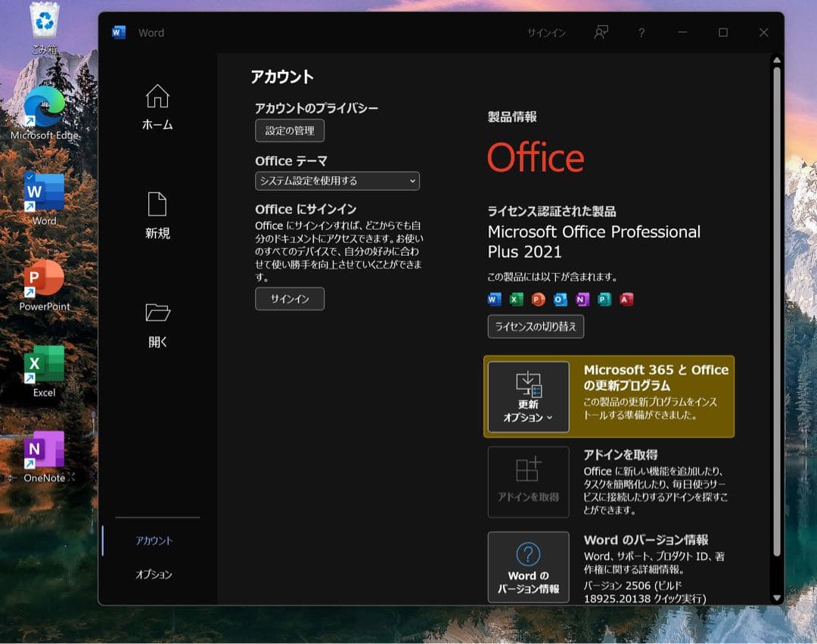Open the Office テーマ dropdown
Image resolution: width=817 pixels, height=644 pixels.
pos(336,181)
